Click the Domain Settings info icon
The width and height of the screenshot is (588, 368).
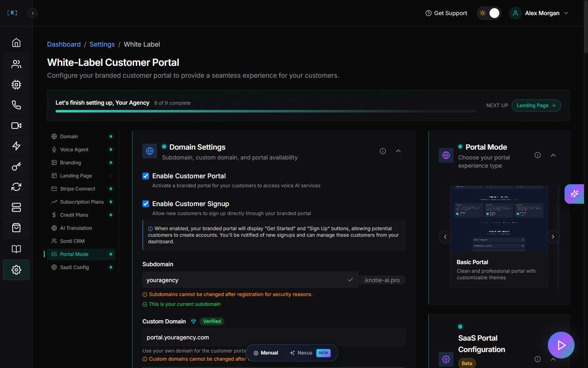[383, 151]
